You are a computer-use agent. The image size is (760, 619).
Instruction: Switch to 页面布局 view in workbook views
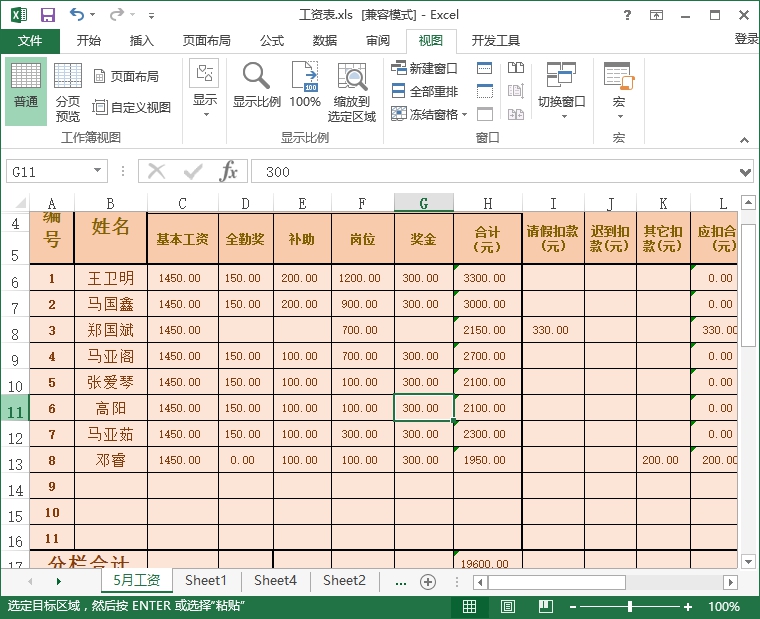coord(126,76)
